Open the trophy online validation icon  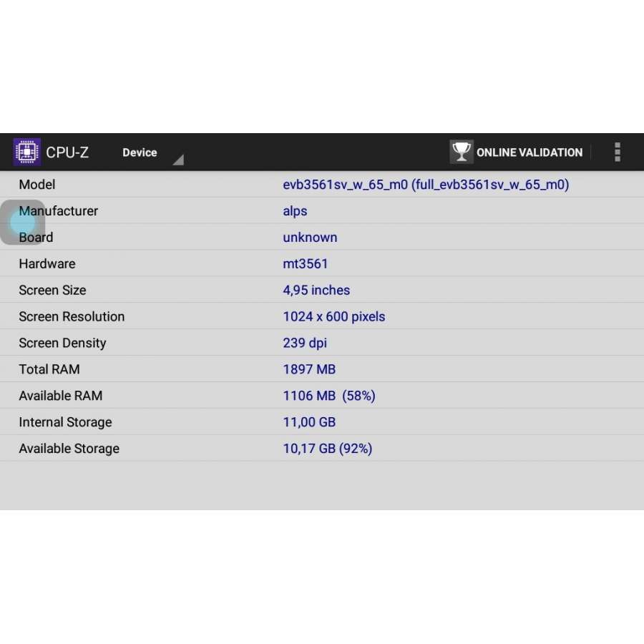[462, 152]
